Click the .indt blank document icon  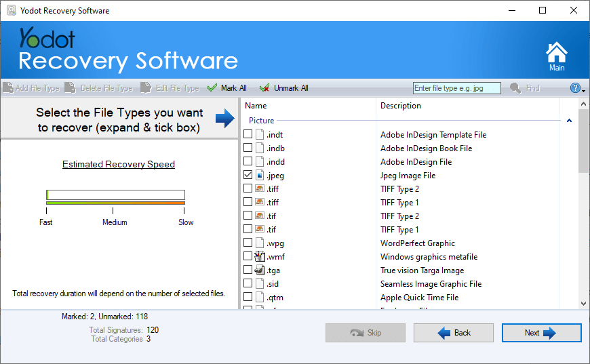(x=260, y=135)
